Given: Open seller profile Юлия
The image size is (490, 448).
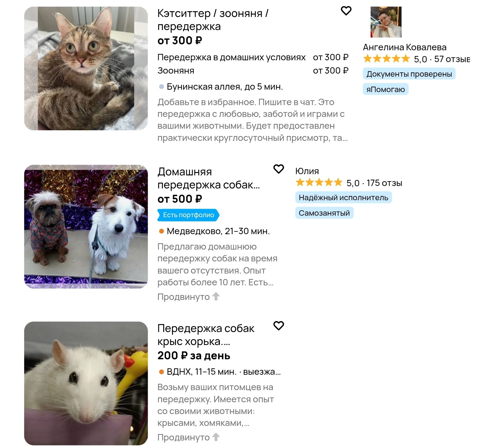Looking at the screenshot, I should (307, 171).
